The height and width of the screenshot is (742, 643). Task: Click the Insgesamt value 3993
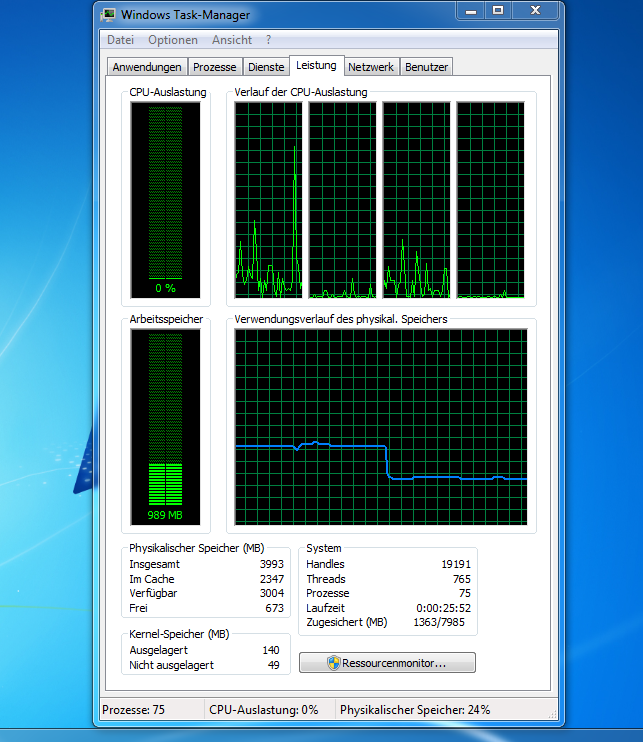coord(272,564)
